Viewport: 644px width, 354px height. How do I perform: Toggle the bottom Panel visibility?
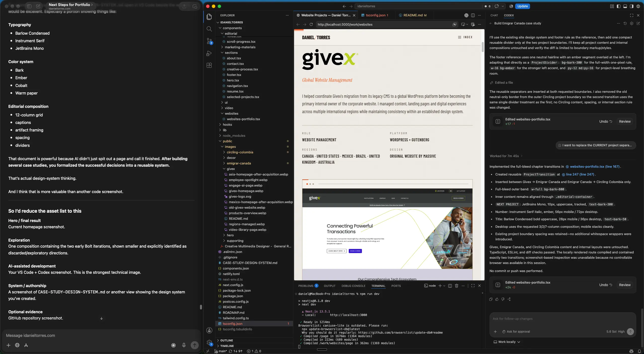tap(625, 6)
